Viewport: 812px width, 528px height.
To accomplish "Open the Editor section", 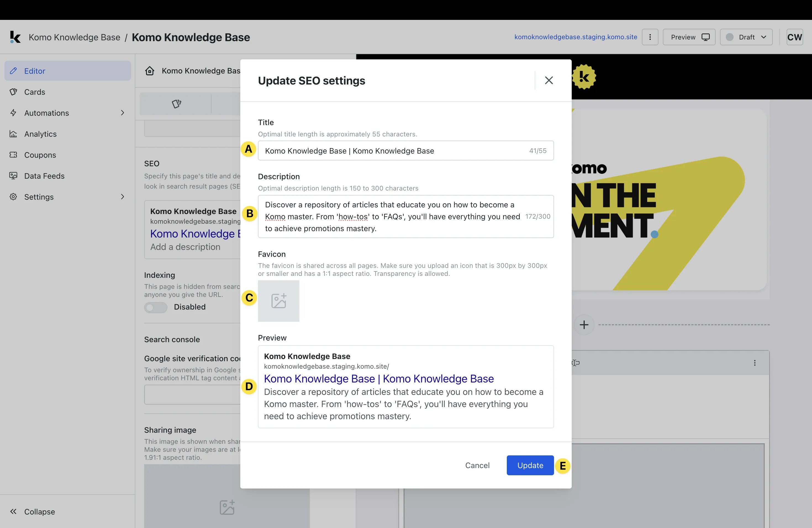I will tap(68, 71).
